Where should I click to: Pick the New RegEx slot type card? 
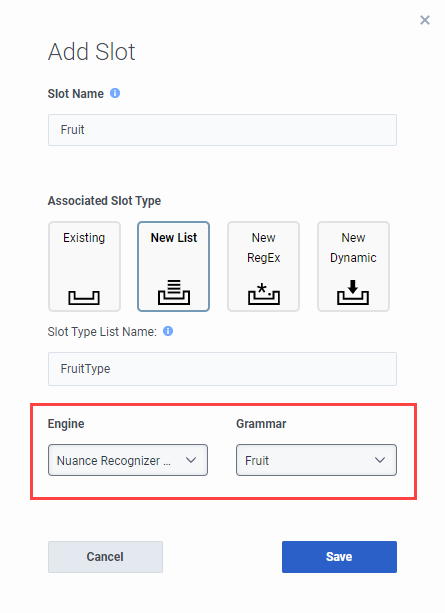pos(264,267)
